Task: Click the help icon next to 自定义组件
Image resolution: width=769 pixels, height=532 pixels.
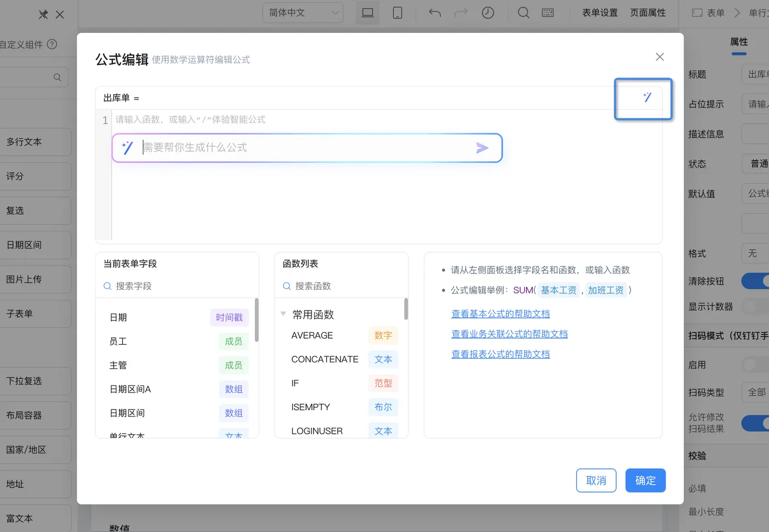Action: (52, 44)
